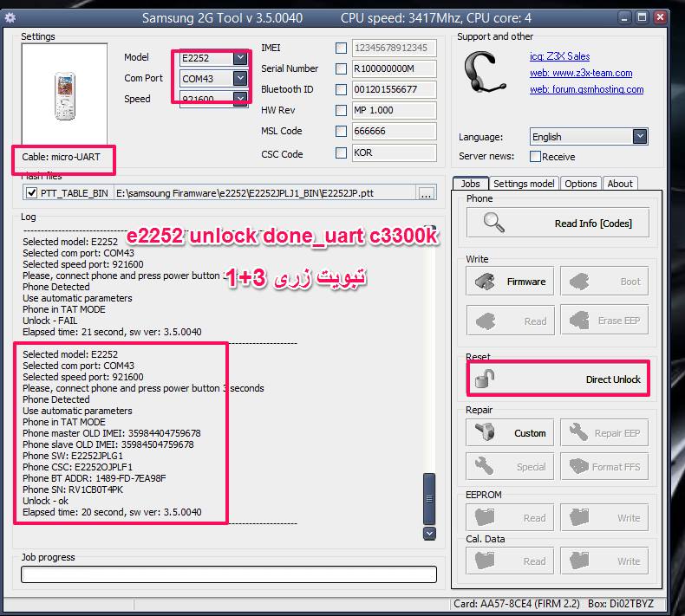The height and width of the screenshot is (616, 685).
Task: Click the EEPROM Read folder icon
Action: click(x=485, y=517)
